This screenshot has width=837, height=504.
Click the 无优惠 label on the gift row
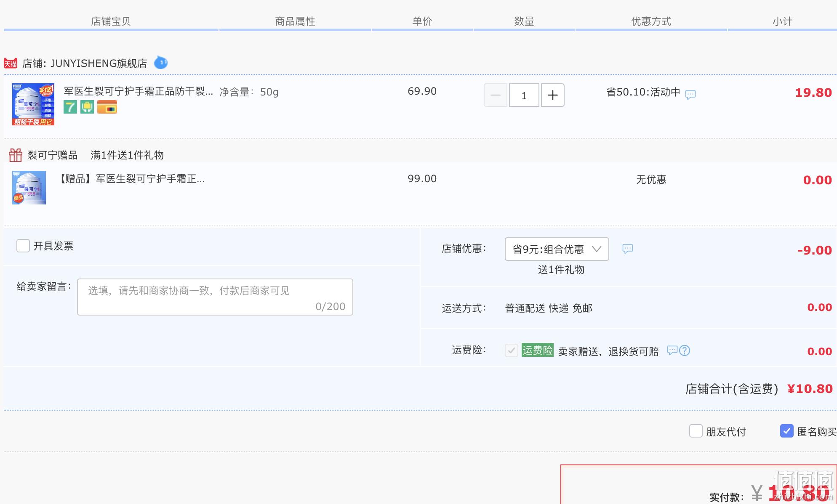click(x=651, y=180)
